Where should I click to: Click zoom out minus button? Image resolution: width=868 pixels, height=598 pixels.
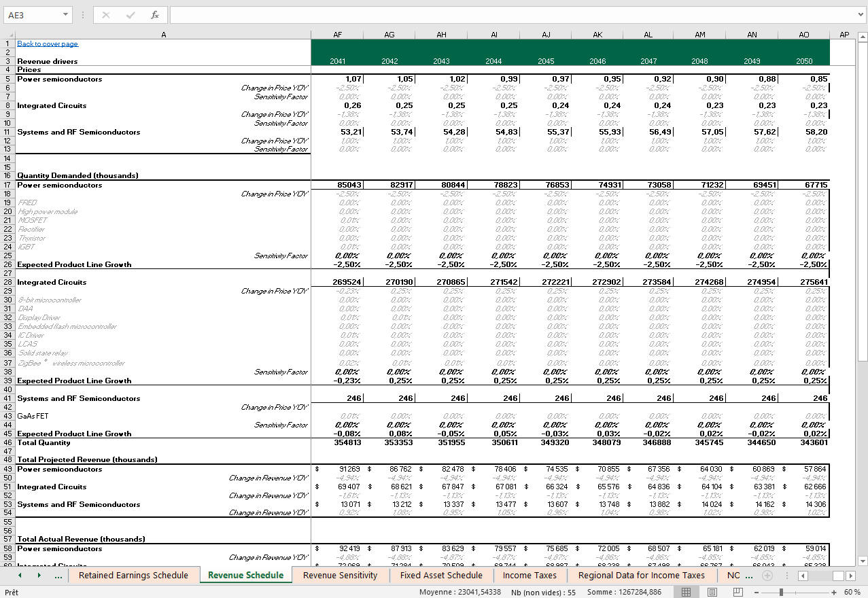(x=757, y=593)
